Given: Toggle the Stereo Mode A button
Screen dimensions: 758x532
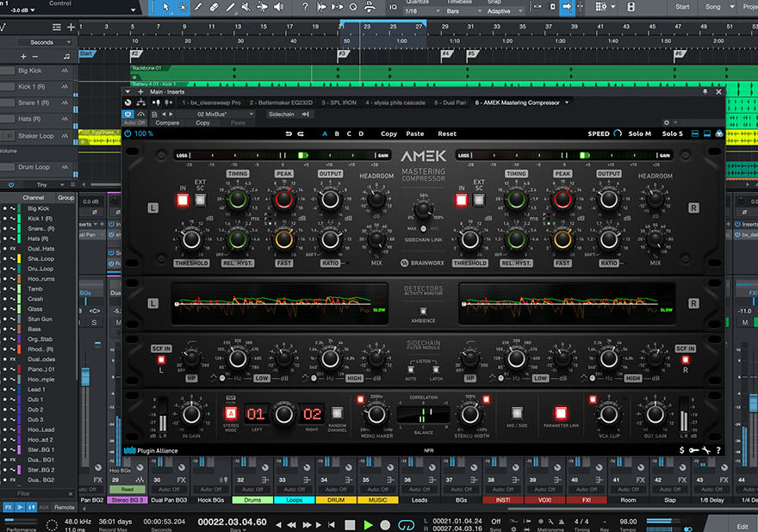Looking at the screenshot, I should tap(231, 413).
